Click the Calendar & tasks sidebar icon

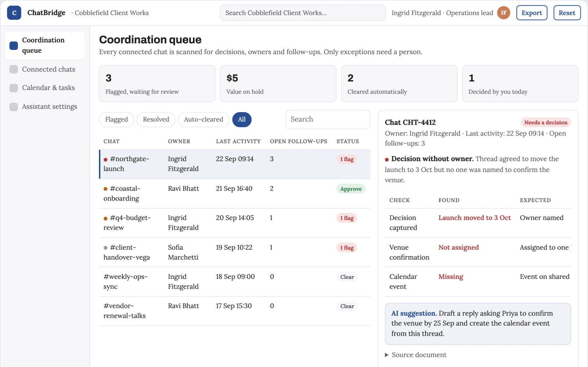(x=14, y=88)
